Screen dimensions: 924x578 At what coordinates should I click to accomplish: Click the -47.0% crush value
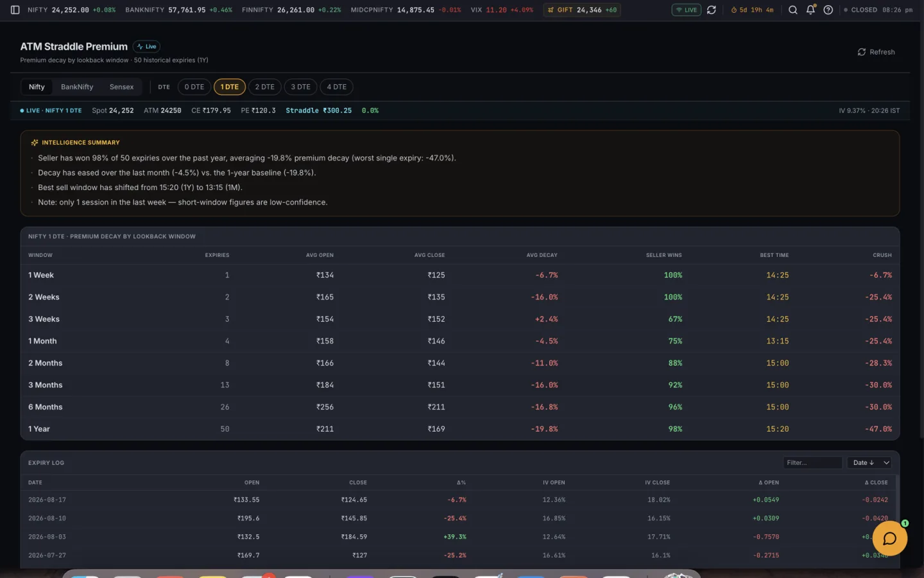878,429
